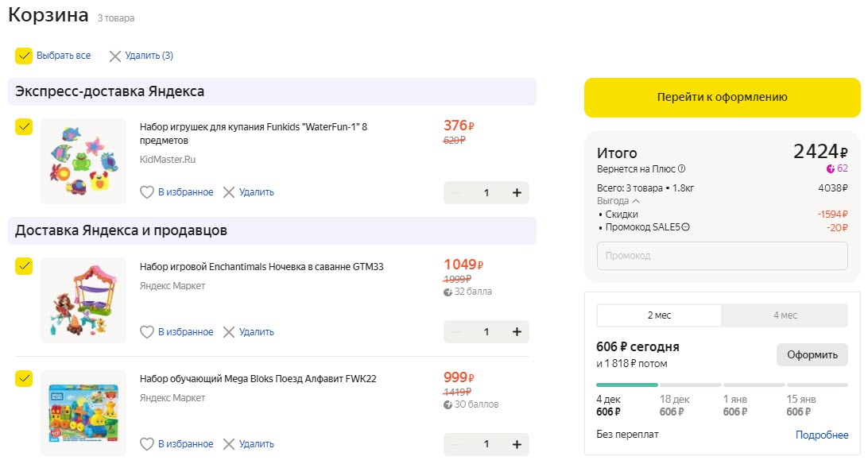Increase quantity of Funkids WaterFun set
The width and height of the screenshot is (868, 464).
(x=517, y=193)
